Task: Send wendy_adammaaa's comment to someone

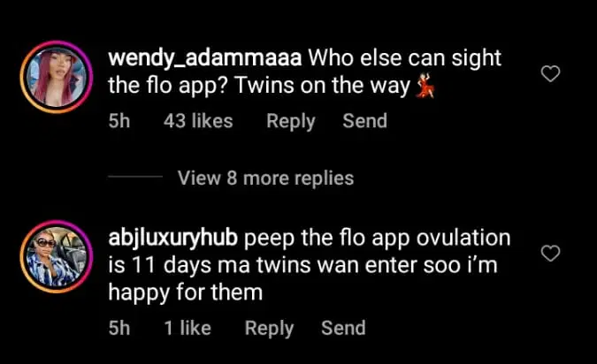Action: pos(364,121)
